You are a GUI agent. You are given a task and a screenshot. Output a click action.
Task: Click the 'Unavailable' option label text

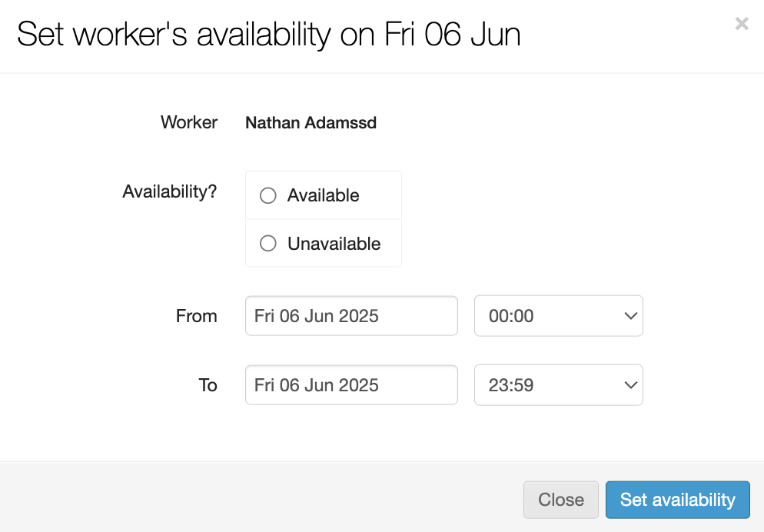point(334,244)
